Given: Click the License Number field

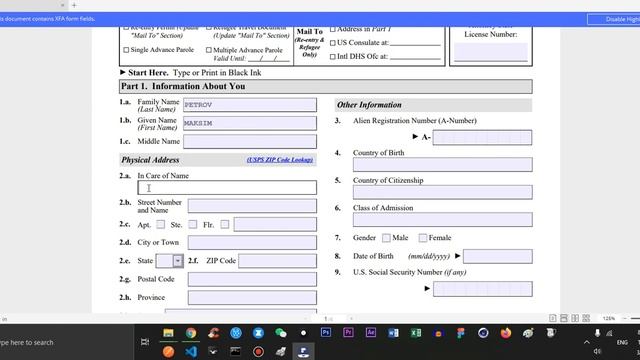Looking at the screenshot, I should [x=491, y=52].
